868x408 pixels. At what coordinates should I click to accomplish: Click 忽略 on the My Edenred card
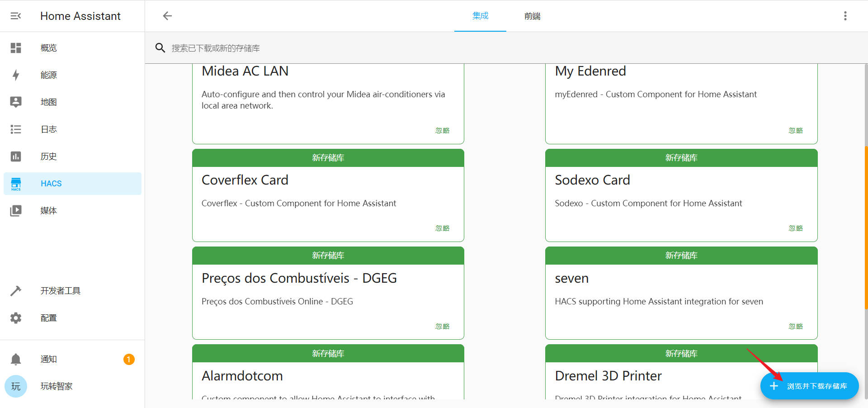(x=796, y=130)
